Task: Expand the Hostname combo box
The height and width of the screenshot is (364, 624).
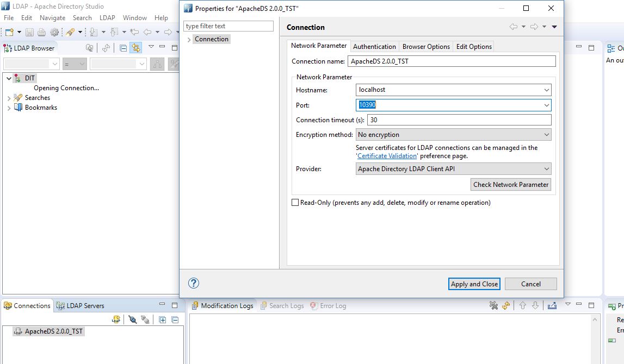Action: point(546,90)
